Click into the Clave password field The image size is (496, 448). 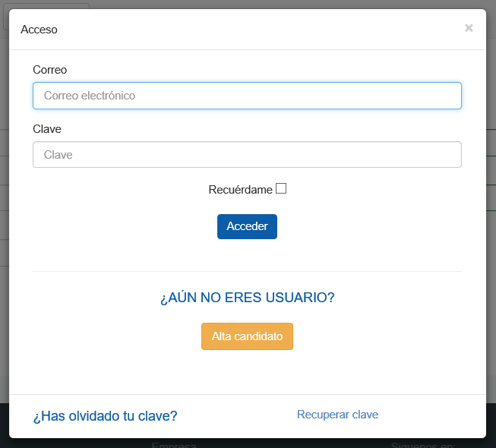[247, 155]
